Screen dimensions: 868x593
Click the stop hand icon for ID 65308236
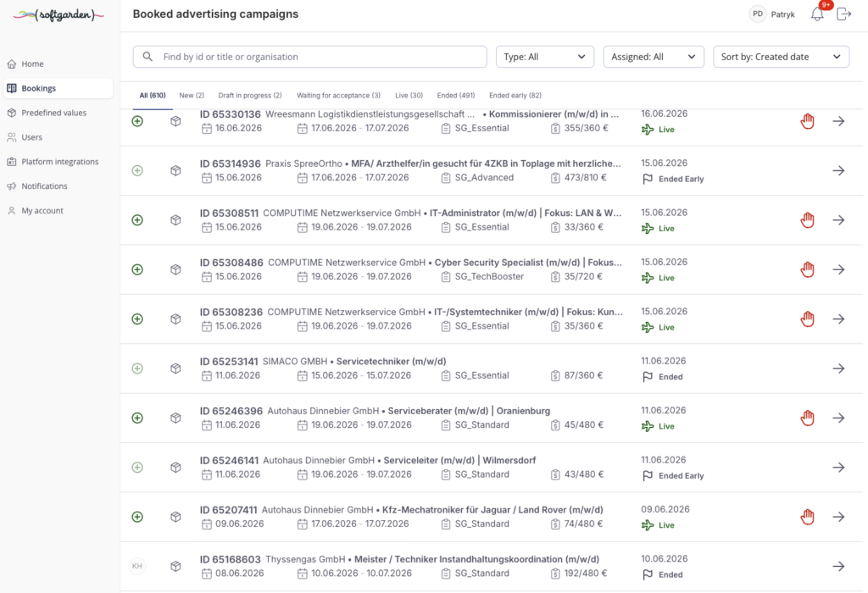click(807, 319)
